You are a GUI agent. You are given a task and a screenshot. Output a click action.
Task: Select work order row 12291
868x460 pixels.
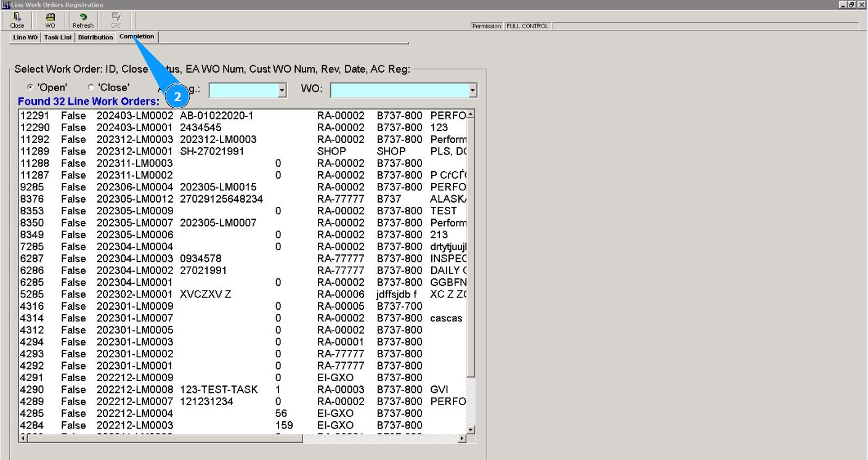coord(243,116)
